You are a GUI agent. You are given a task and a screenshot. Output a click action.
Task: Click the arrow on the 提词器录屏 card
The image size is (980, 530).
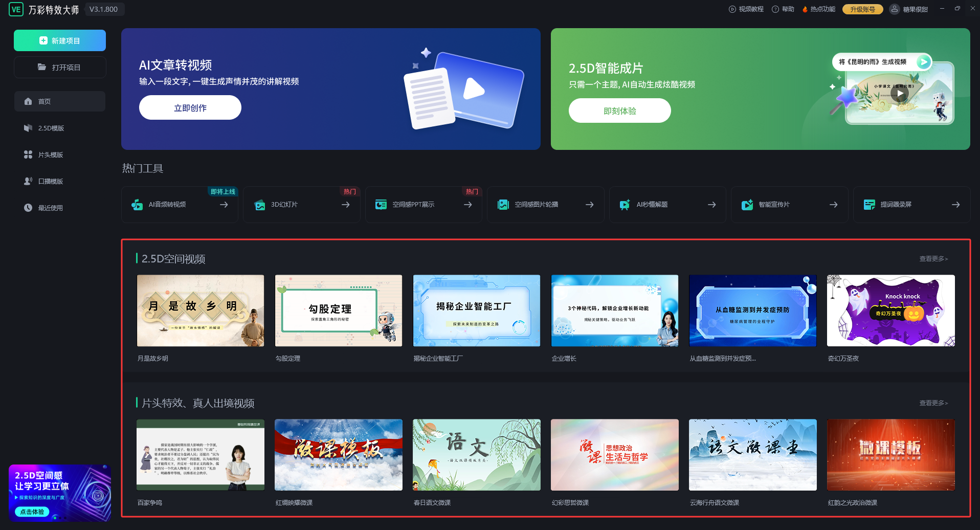(x=955, y=205)
